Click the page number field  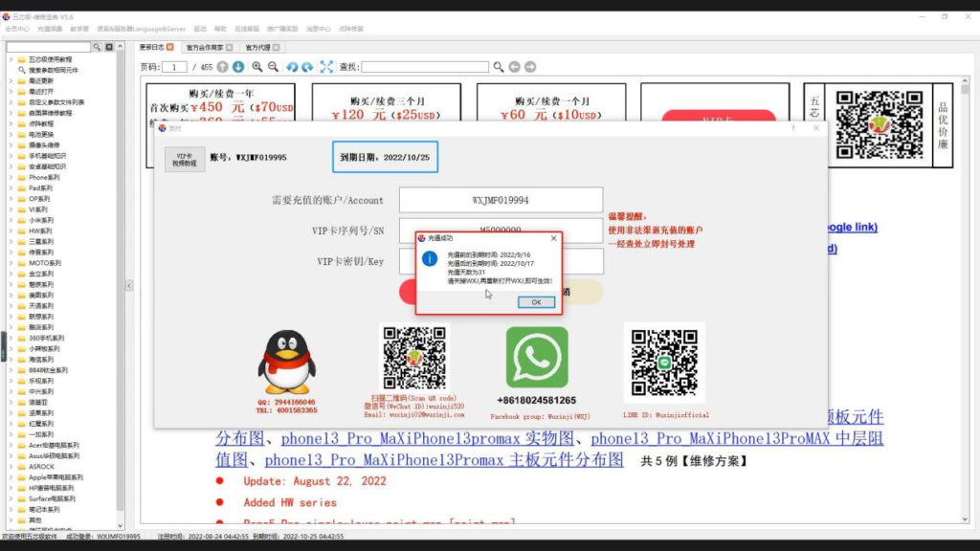(174, 67)
